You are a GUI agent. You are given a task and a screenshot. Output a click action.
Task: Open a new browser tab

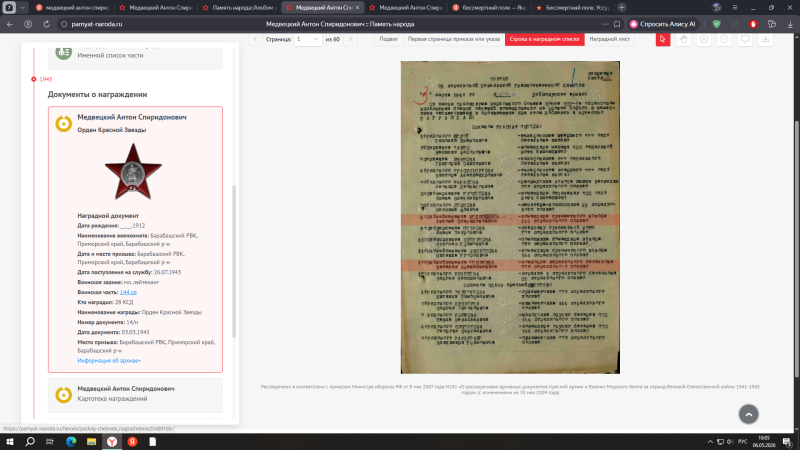tap(621, 8)
